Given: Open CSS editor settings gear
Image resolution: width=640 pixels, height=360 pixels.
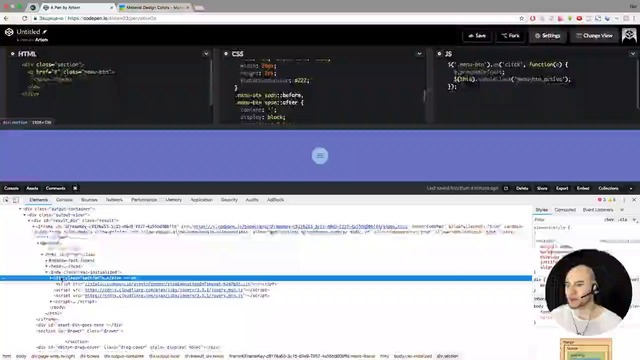Looking at the screenshot, I should 226,53.
